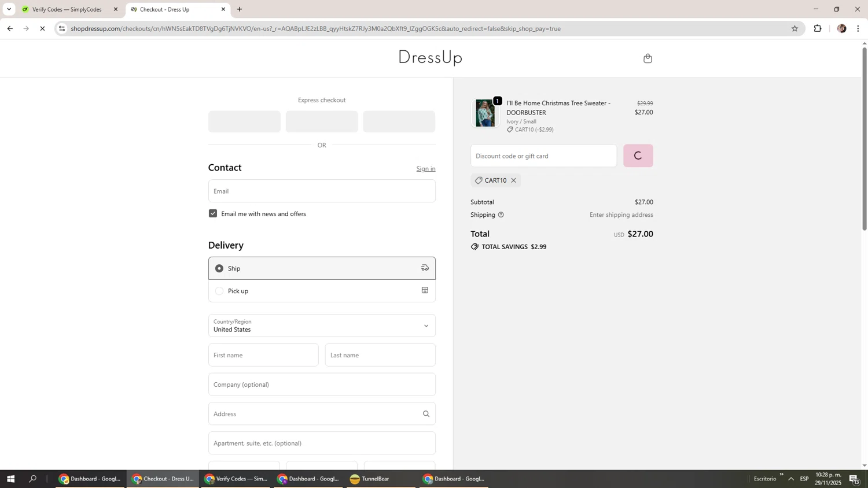Click the Sign in link
The height and width of the screenshot is (488, 868).
pyautogui.click(x=426, y=169)
